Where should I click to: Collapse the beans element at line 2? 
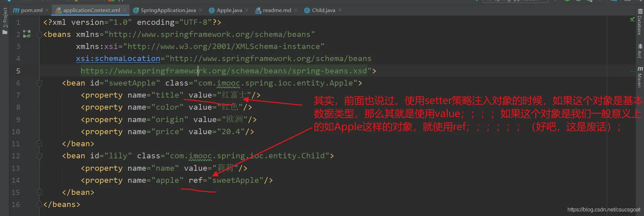pyautogui.click(x=39, y=35)
